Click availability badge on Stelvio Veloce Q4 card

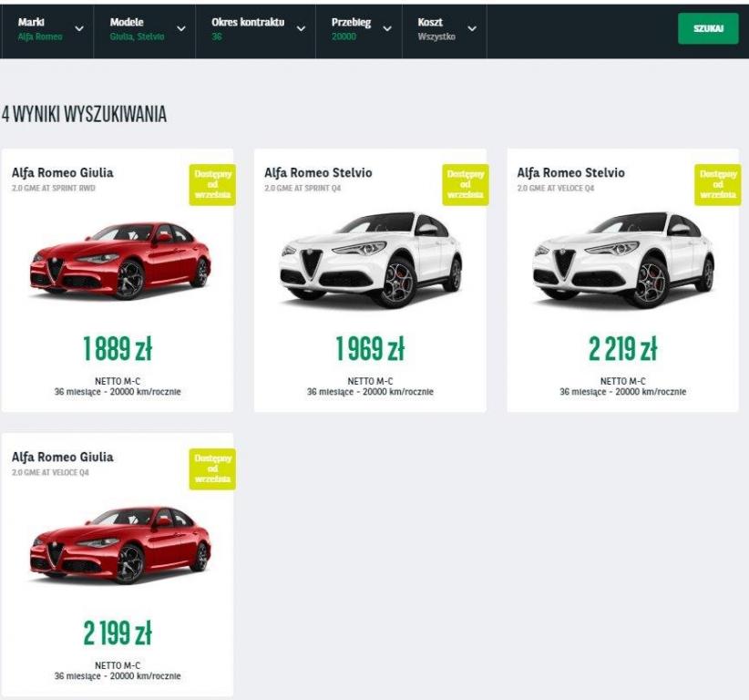[x=717, y=185]
